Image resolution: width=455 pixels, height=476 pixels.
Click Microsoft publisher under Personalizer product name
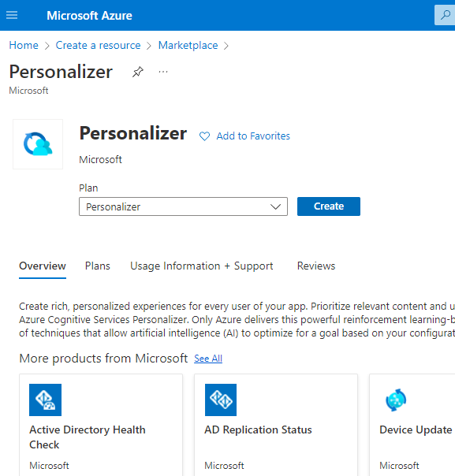[100, 160]
